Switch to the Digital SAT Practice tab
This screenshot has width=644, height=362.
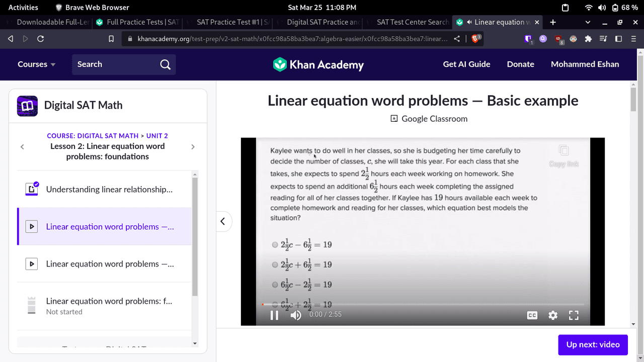pyautogui.click(x=317, y=22)
